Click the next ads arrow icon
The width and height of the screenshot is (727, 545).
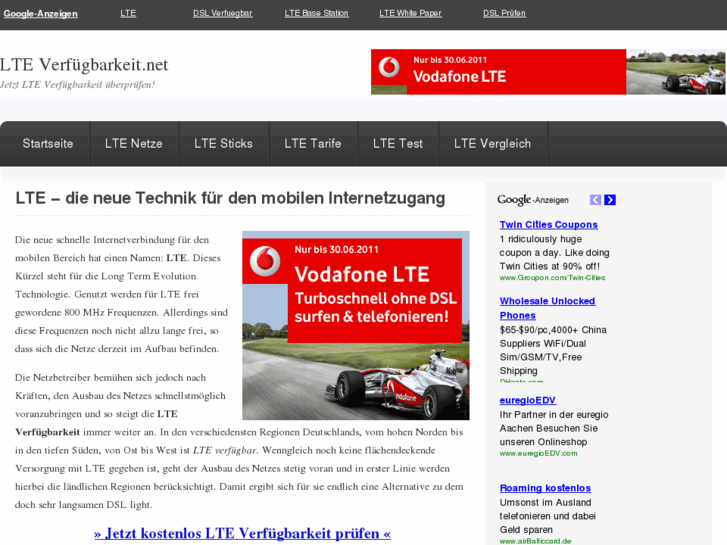click(x=610, y=200)
